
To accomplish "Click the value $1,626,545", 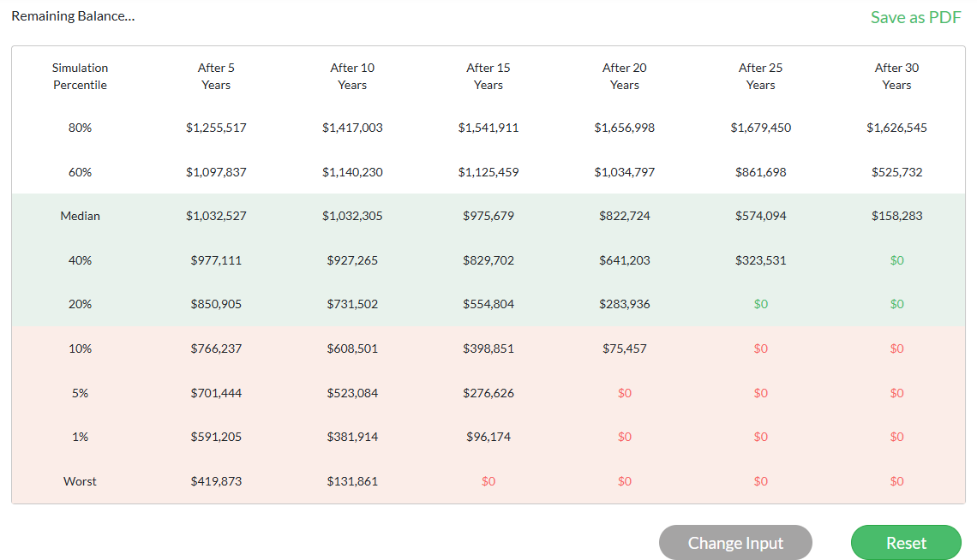I will [896, 128].
